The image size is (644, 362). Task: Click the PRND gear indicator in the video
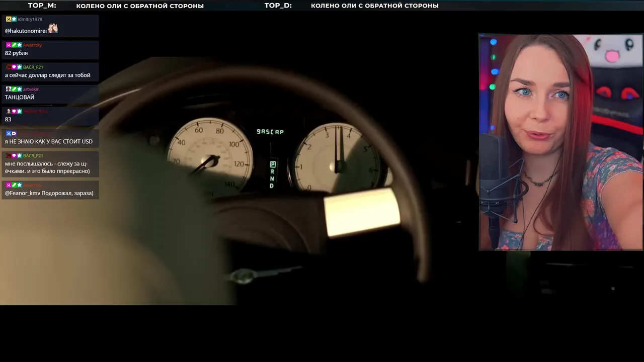272,175
